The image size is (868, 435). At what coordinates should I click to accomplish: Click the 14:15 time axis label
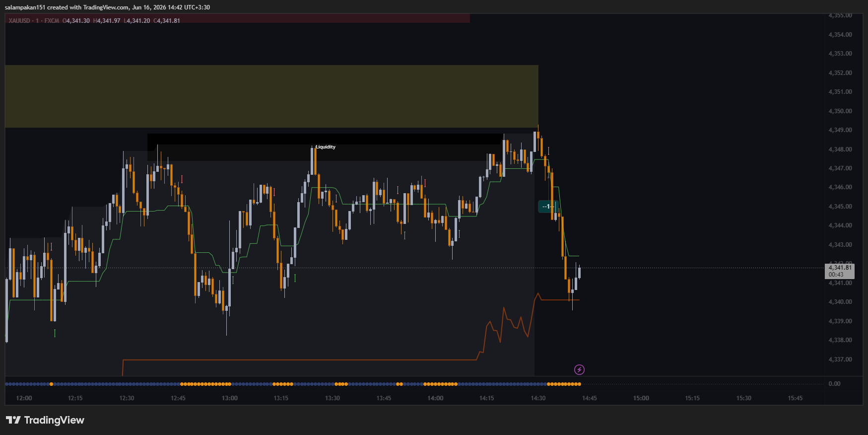pos(487,398)
